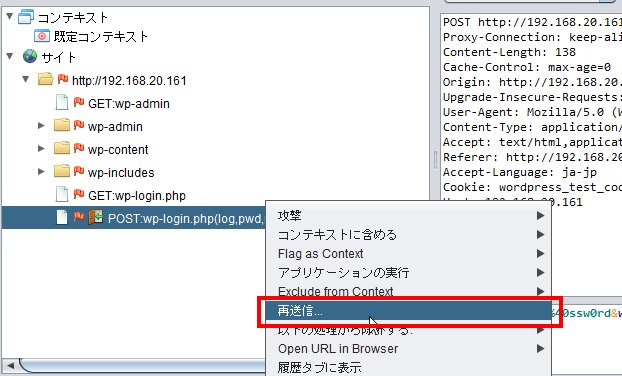Click the horizontal scrollbar thumb of the tree

pyautogui.click(x=142, y=365)
